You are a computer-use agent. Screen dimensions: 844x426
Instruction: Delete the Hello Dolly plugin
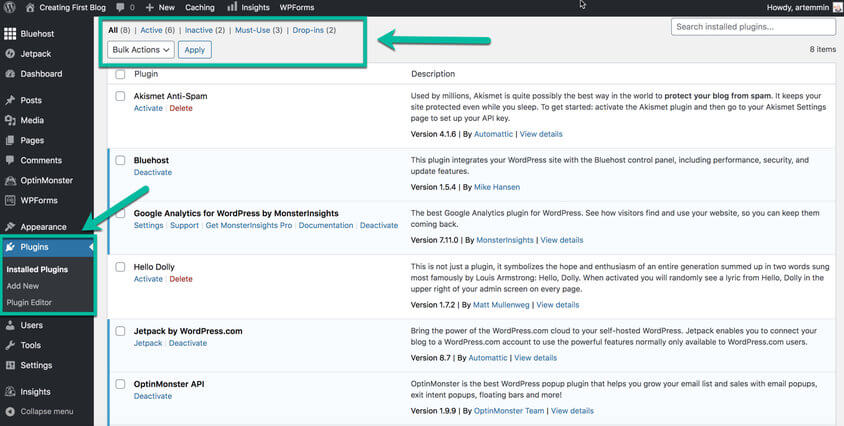pyautogui.click(x=181, y=279)
